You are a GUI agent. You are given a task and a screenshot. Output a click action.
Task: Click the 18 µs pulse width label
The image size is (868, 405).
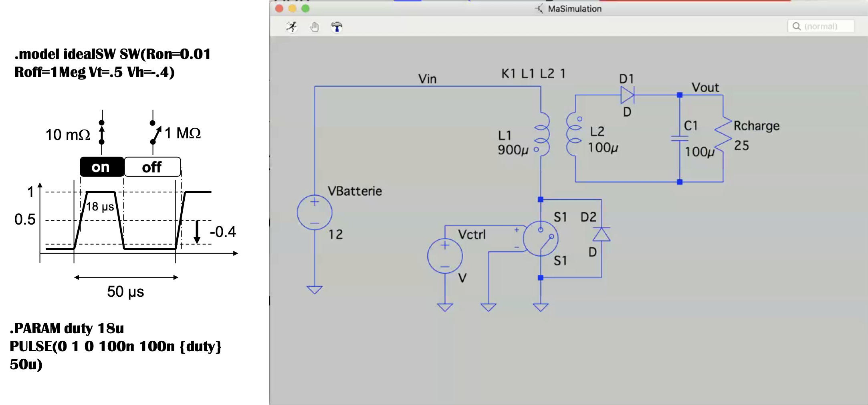point(100,207)
